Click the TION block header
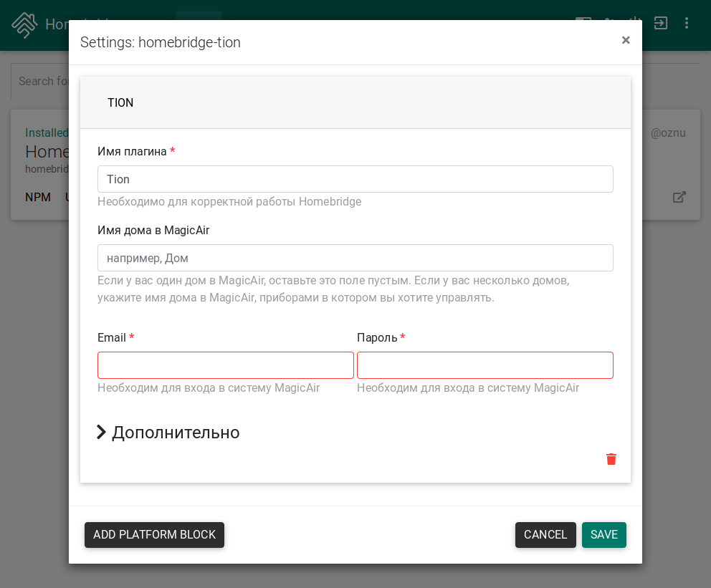 (355, 102)
